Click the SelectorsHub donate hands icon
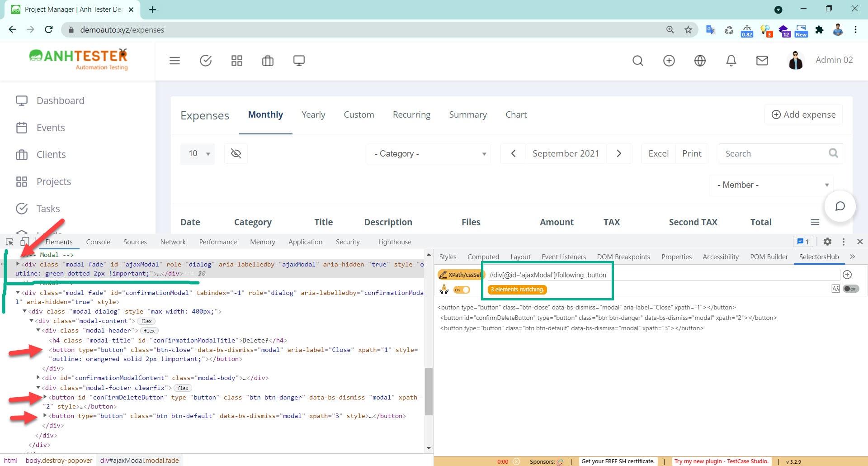This screenshot has height=466, width=868. point(444,290)
